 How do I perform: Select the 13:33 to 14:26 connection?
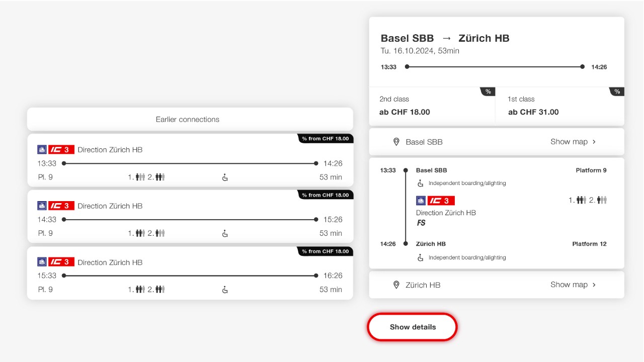click(x=190, y=163)
